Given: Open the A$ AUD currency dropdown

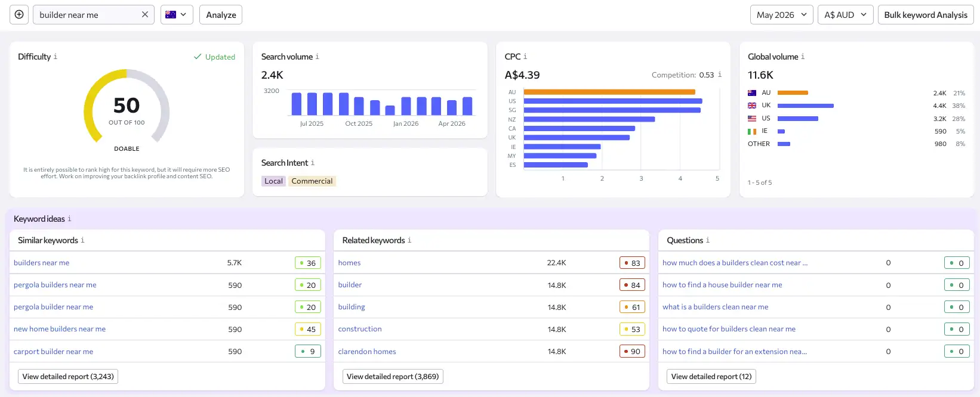Looking at the screenshot, I should coord(846,14).
